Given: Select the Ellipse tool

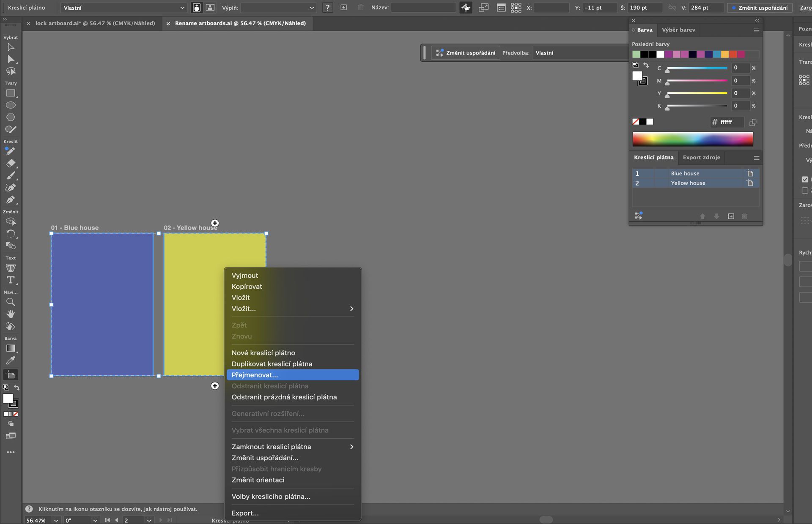Looking at the screenshot, I should coord(11,105).
